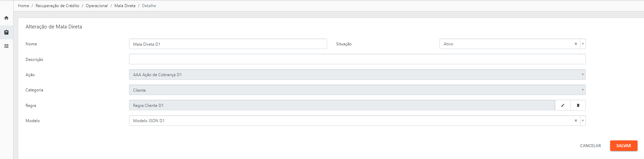Navigate to Recuperação de Crédito breadcrumb

click(57, 6)
